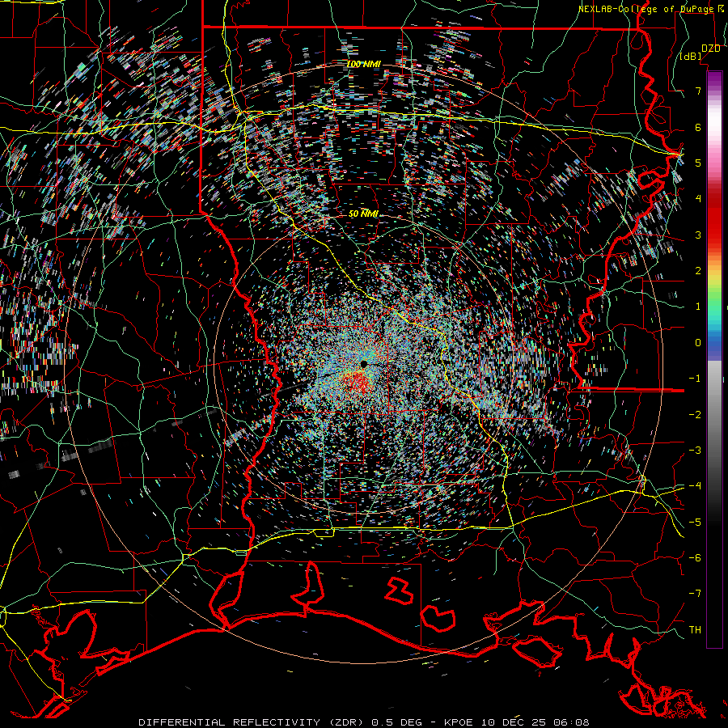
Task: Click the color bar label "-1"
Action: click(695, 379)
